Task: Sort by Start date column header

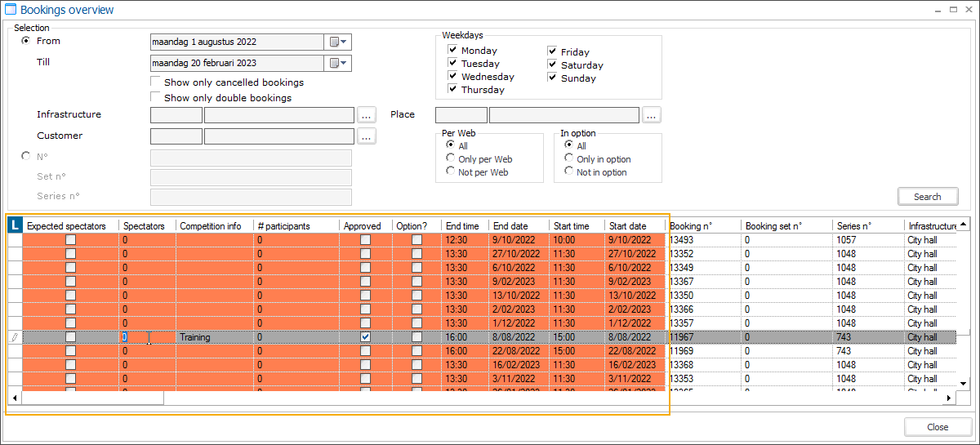Action: click(x=635, y=226)
